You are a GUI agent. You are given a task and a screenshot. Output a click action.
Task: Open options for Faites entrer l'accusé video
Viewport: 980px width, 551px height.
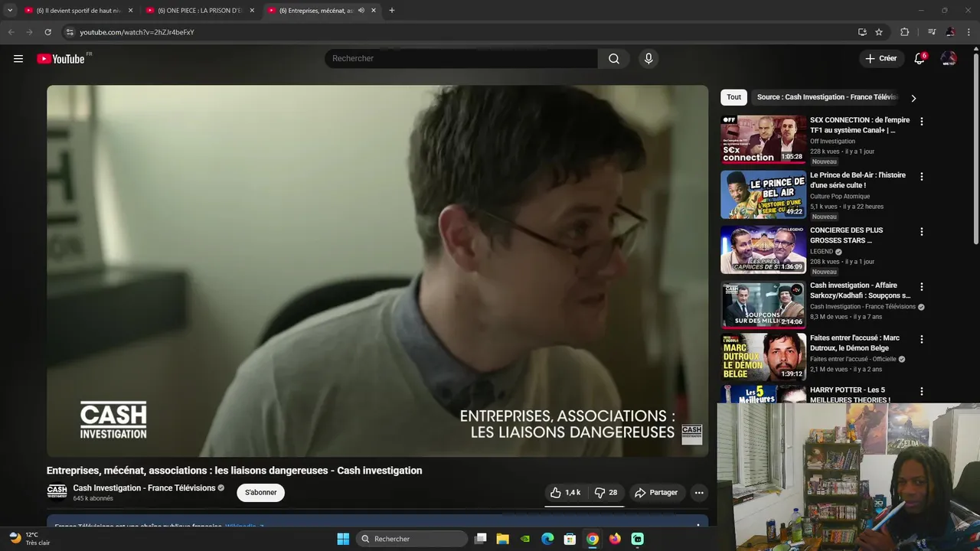[921, 339]
